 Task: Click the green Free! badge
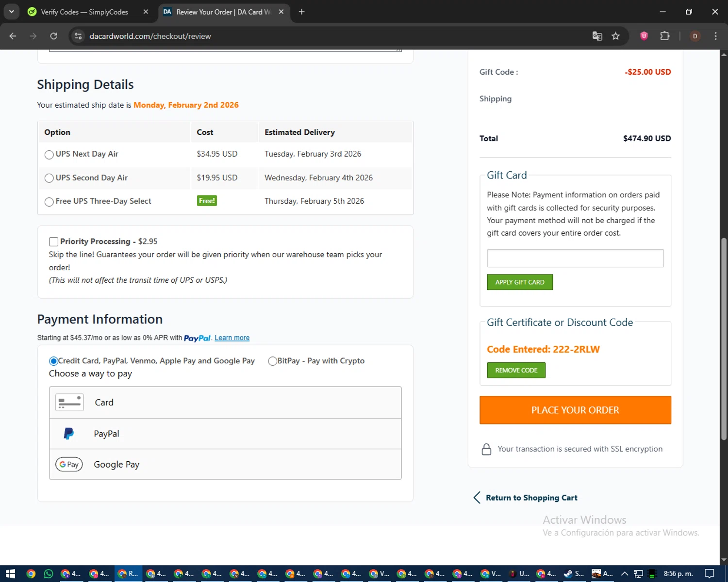pyautogui.click(x=207, y=201)
